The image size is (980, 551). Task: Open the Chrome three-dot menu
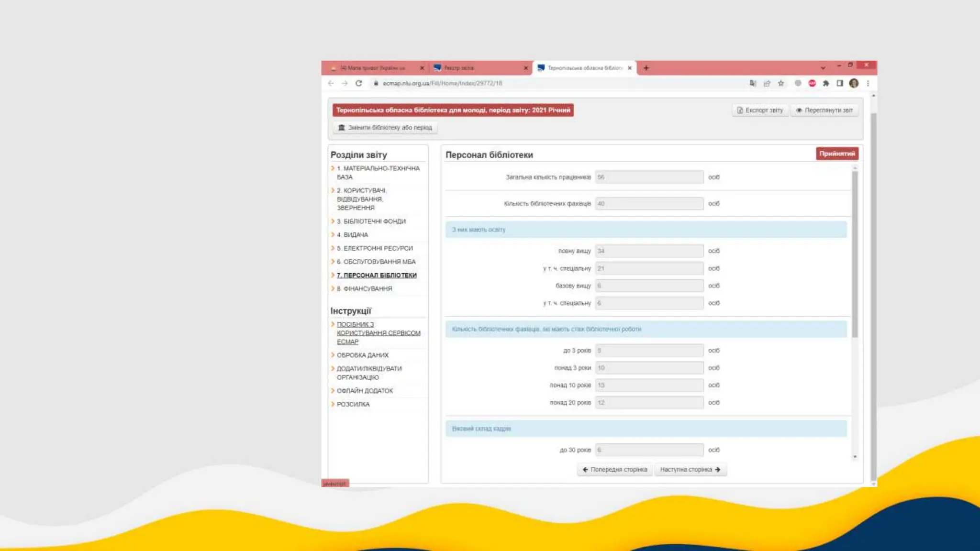coord(868,83)
